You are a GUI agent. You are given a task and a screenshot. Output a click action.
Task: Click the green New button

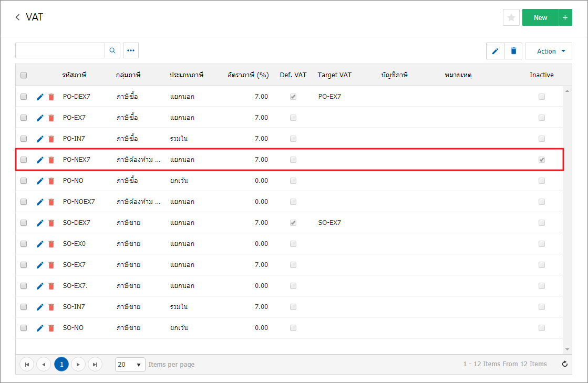tap(540, 18)
